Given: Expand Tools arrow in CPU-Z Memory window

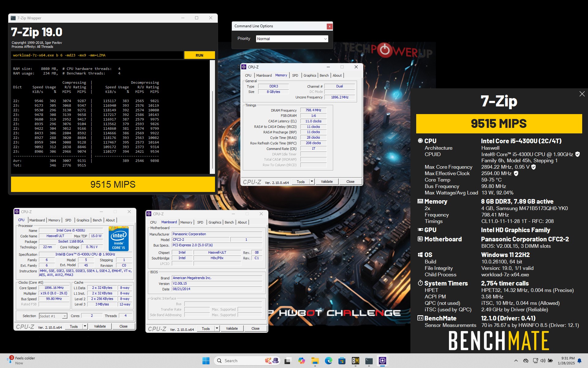Looking at the screenshot, I should click(x=312, y=182).
